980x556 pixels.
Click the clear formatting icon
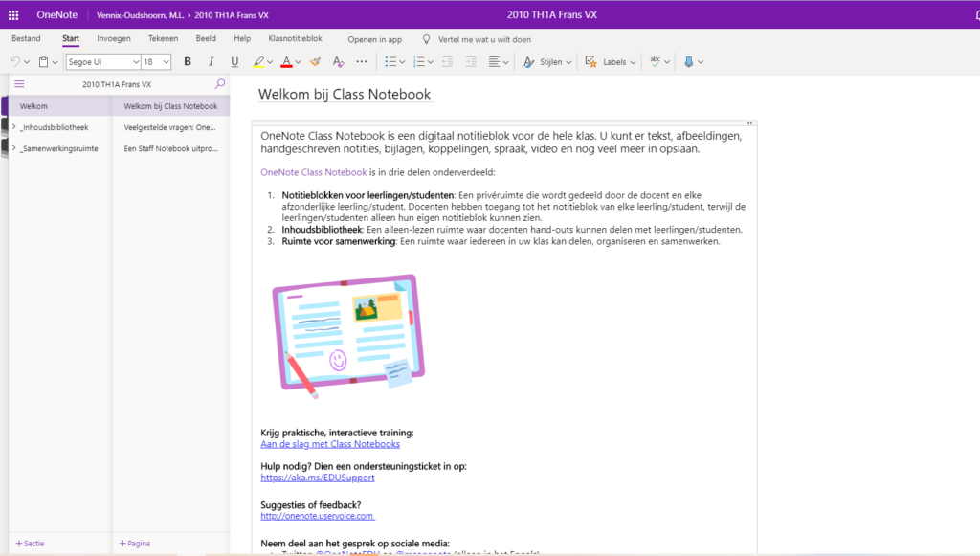click(337, 61)
